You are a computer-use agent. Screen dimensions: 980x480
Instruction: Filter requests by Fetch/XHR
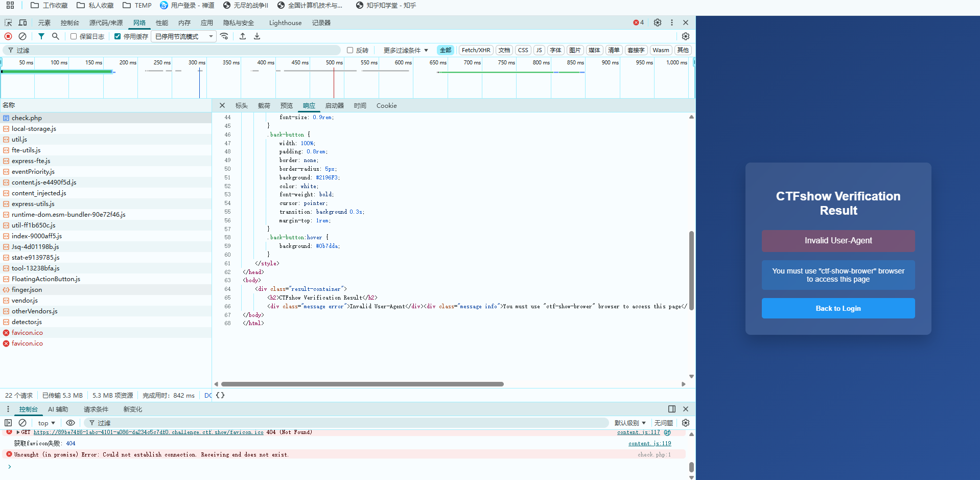[x=476, y=50]
